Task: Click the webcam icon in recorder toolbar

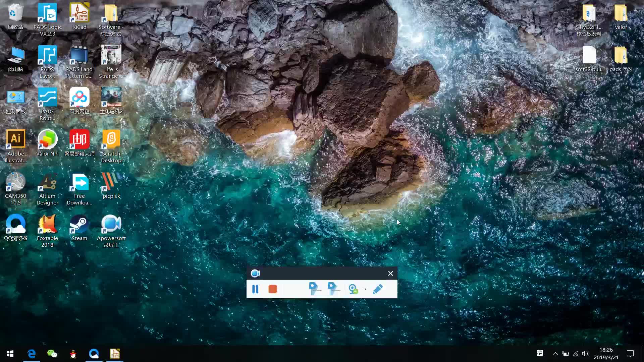Action: 353,289
